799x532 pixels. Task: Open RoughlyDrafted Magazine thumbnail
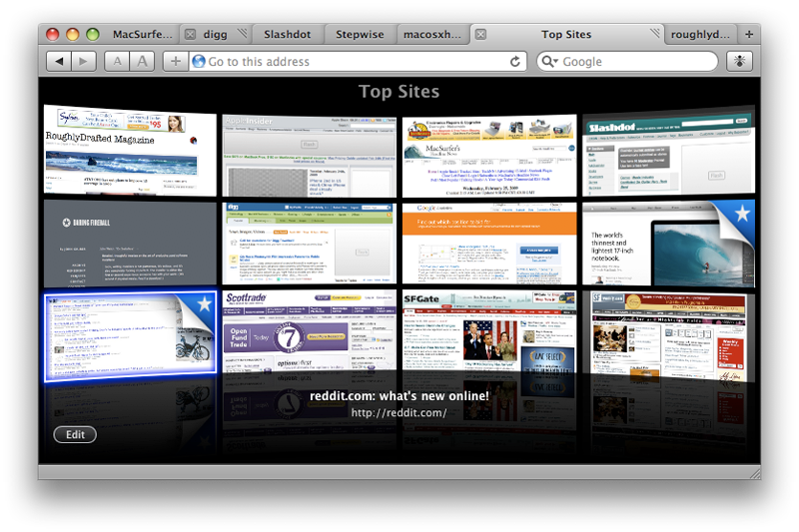tap(130, 150)
